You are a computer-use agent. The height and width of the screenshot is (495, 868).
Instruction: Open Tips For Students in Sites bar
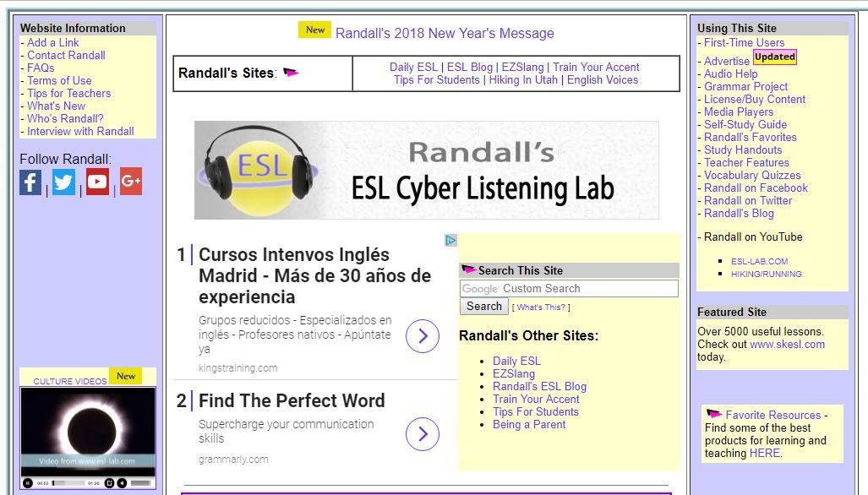tap(437, 79)
